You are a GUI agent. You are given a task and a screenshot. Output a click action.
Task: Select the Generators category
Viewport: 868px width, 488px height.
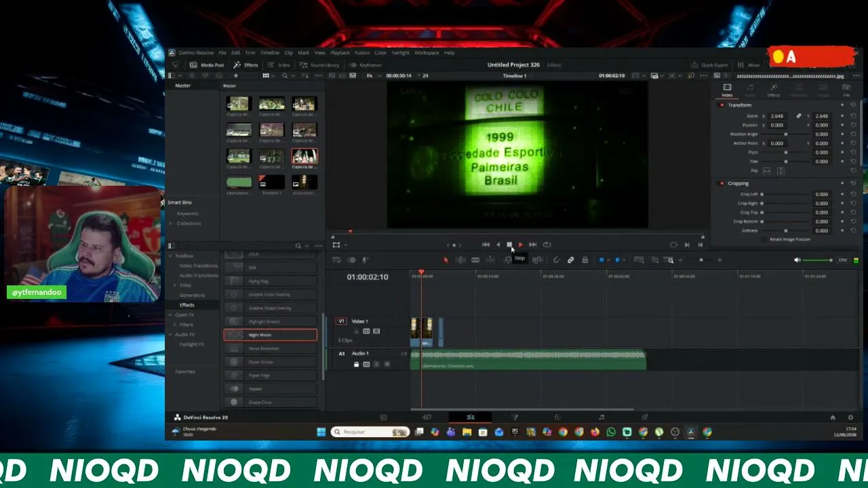192,296
